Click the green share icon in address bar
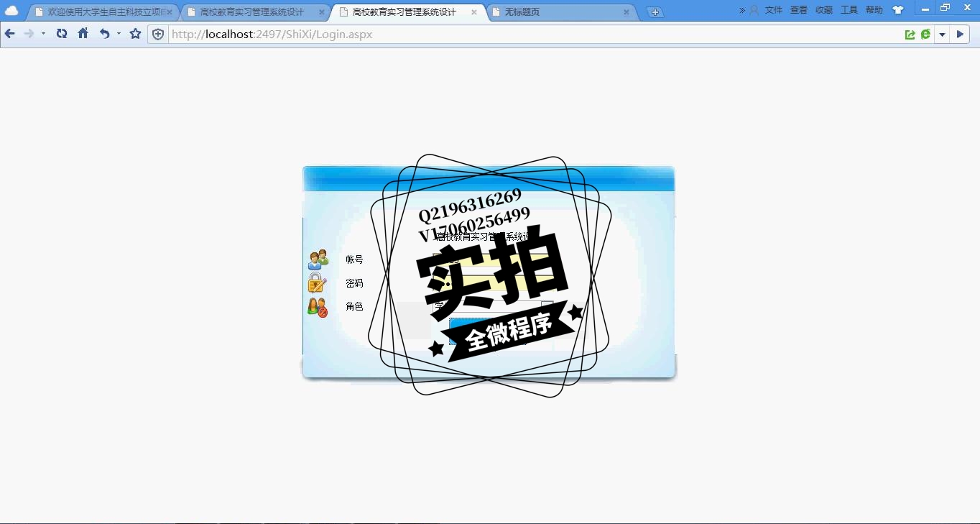This screenshot has width=980, height=524. (910, 35)
